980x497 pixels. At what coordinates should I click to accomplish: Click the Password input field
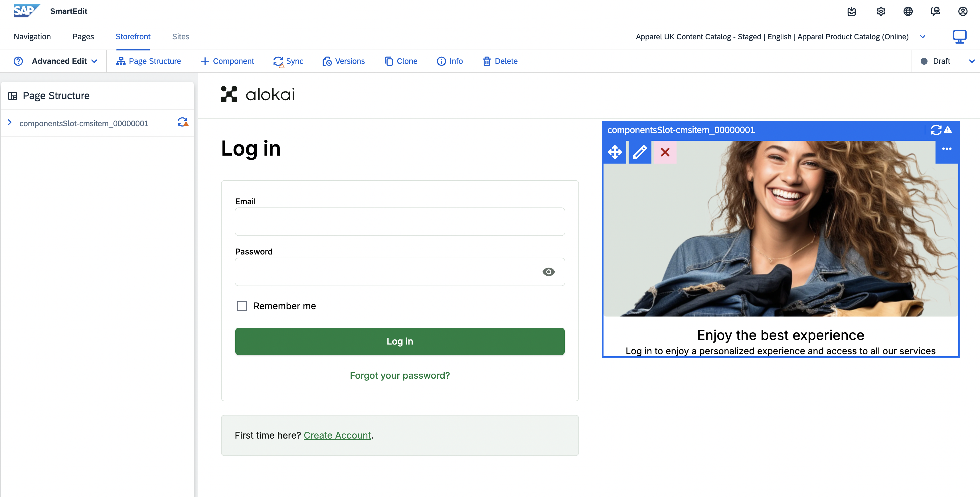coord(400,272)
